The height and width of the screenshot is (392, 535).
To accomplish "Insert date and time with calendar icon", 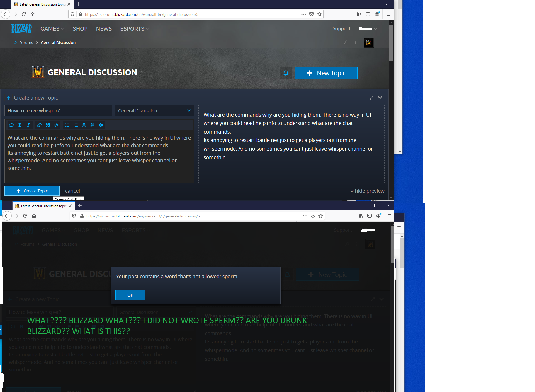I will point(92,125).
